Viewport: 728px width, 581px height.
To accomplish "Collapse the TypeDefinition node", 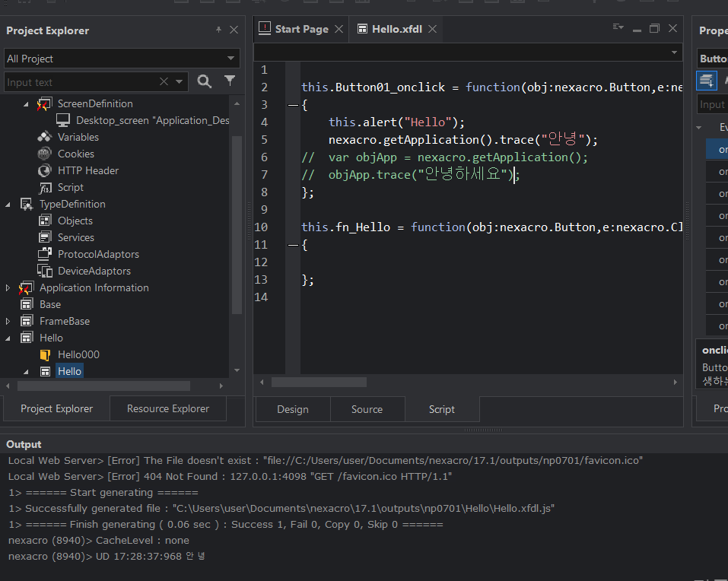I will coord(8,204).
